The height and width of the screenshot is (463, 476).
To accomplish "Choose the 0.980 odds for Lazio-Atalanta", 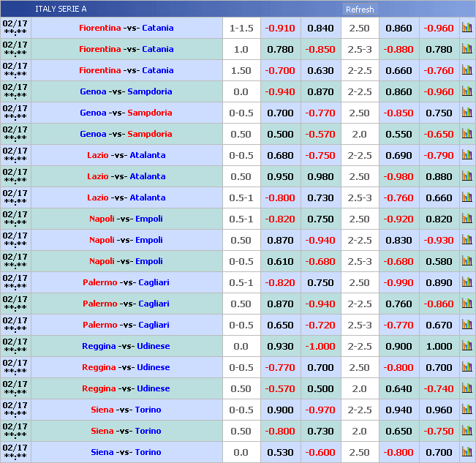I will click(320, 177).
